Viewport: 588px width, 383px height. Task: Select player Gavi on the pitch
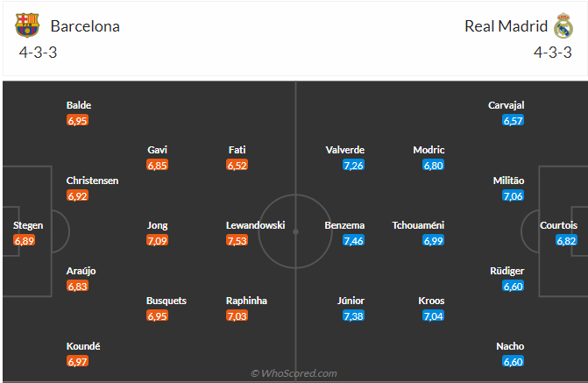pyautogui.click(x=157, y=150)
